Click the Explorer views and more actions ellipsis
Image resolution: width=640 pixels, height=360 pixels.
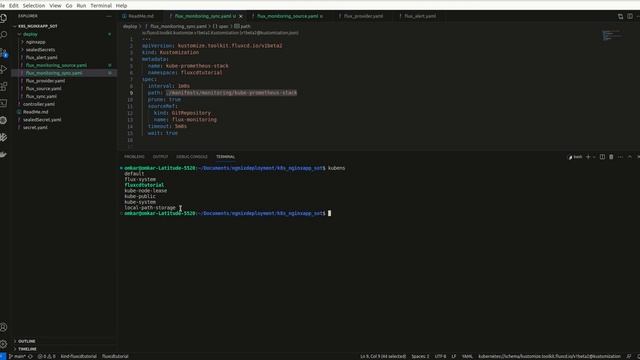(x=109, y=16)
